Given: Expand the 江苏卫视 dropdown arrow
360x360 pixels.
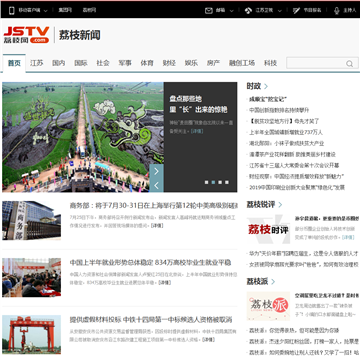Looking at the screenshot, I should tap(280, 11).
